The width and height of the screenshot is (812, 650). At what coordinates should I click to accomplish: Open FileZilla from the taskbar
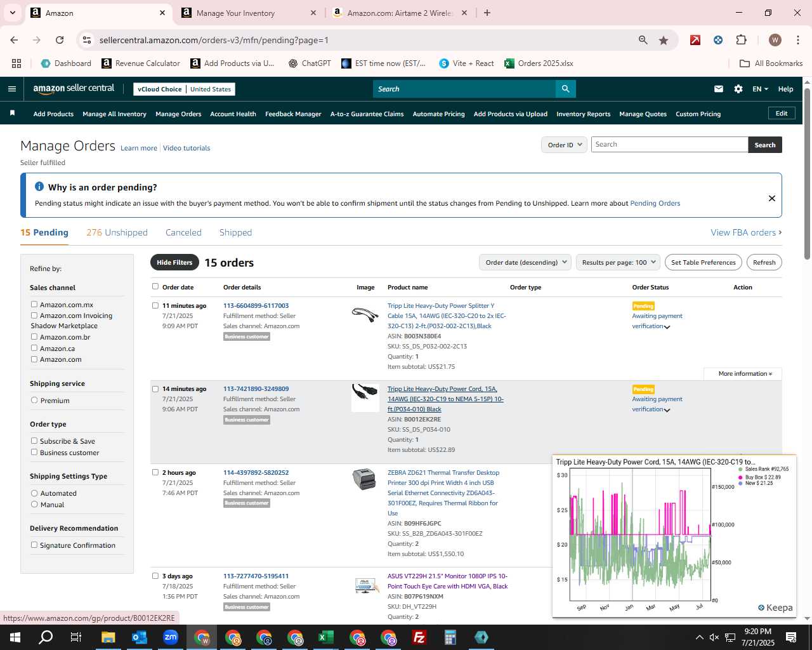pos(419,637)
